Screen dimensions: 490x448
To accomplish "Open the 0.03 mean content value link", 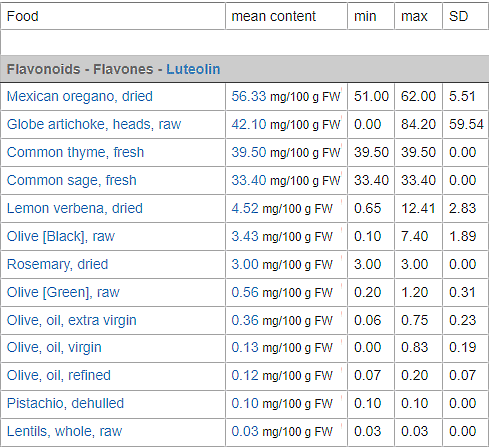I will point(245,431).
